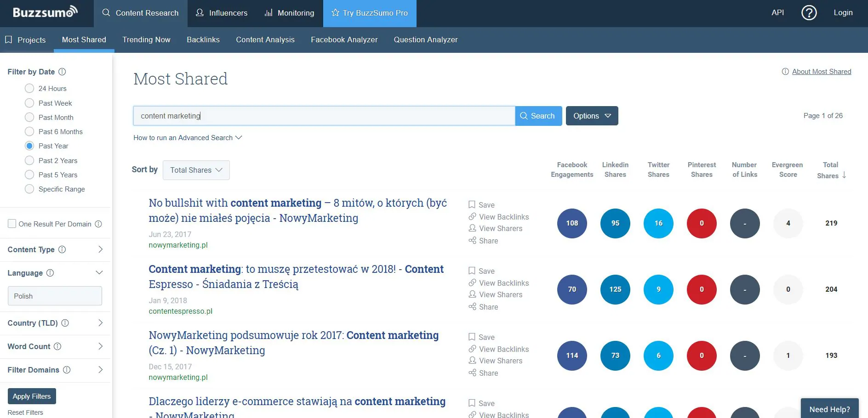
Task: Click LinkedIn shares circle showing 73
Action: click(615, 356)
